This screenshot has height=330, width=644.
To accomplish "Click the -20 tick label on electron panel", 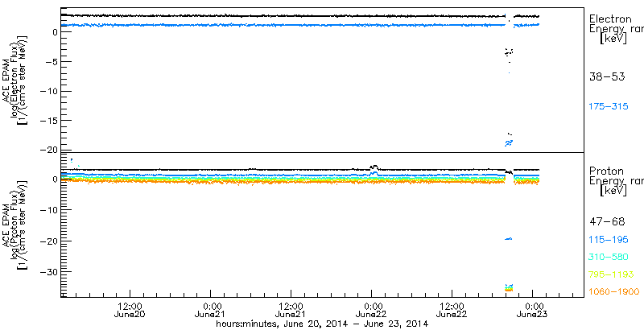I will tap(47, 151).
